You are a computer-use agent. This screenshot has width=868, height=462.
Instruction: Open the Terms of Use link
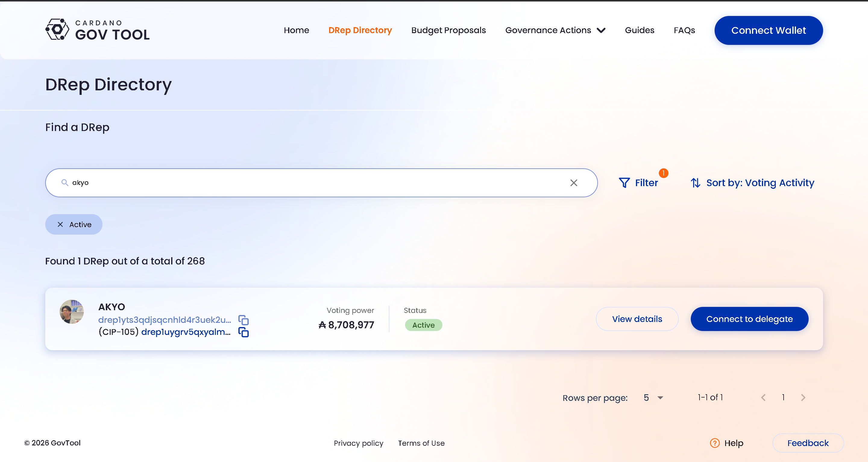pyautogui.click(x=421, y=443)
